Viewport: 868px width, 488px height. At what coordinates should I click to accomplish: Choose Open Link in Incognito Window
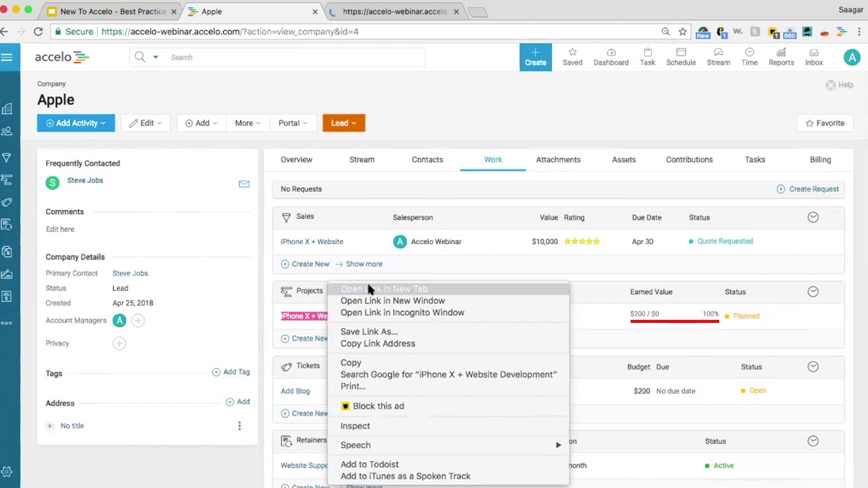(402, 312)
